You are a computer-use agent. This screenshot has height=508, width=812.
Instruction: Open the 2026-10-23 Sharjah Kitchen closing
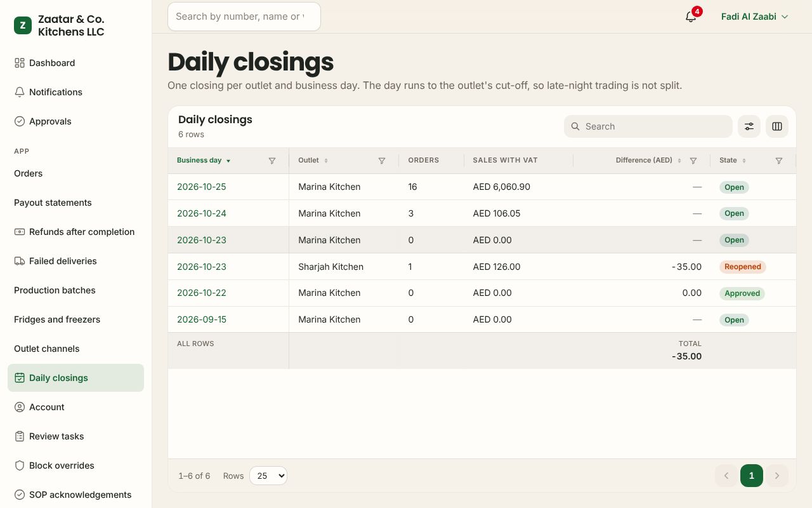point(202,267)
